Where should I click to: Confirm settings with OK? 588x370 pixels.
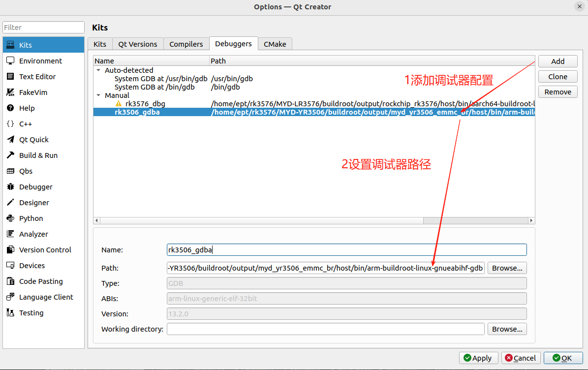tap(563, 358)
